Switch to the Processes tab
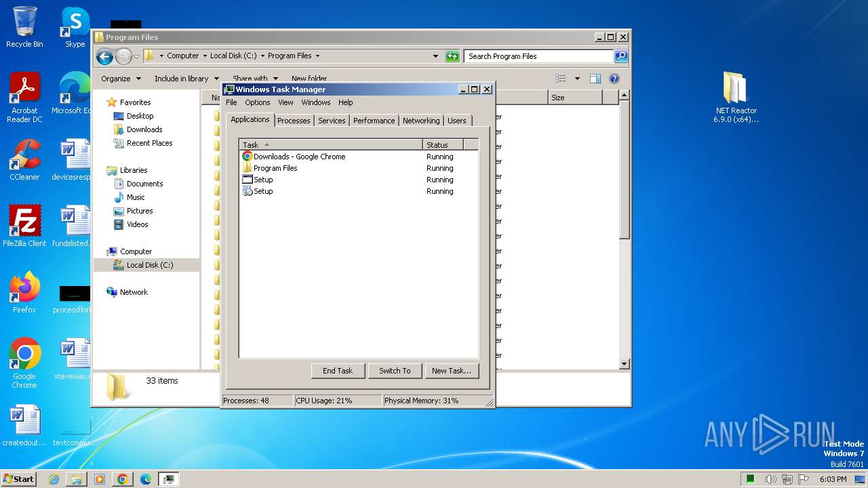 click(294, 121)
